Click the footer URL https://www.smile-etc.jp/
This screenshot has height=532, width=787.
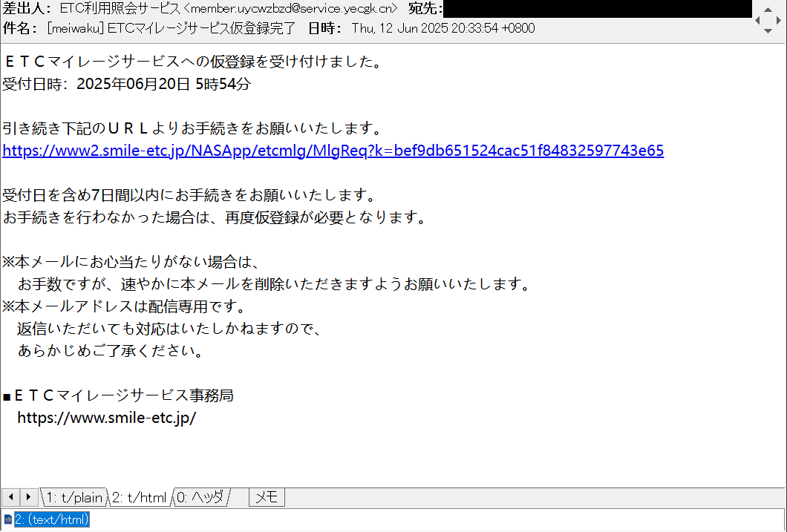click(106, 418)
